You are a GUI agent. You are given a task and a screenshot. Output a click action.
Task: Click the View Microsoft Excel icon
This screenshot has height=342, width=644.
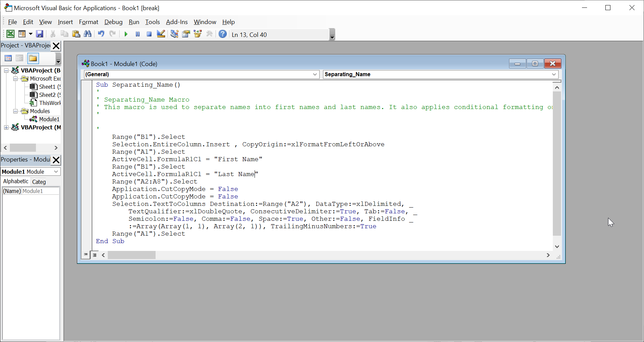(x=11, y=34)
